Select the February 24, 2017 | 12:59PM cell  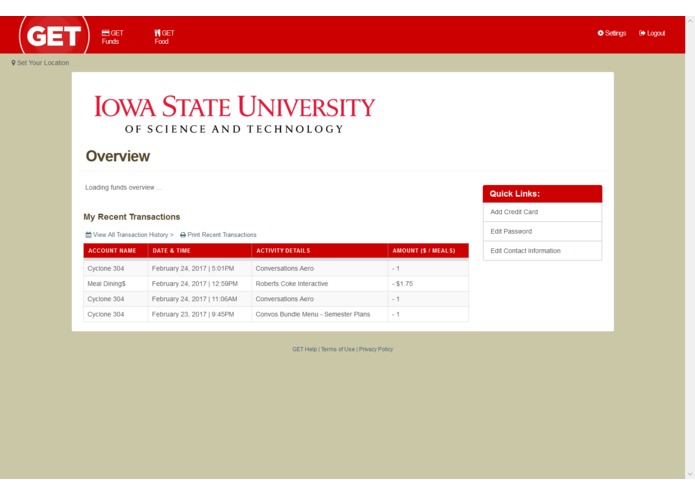199,284
